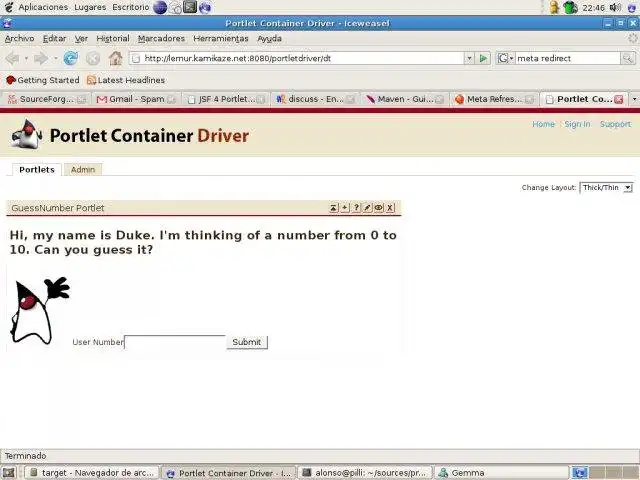Open the Ayuda menu
This screenshot has height=480, width=640.
click(269, 38)
